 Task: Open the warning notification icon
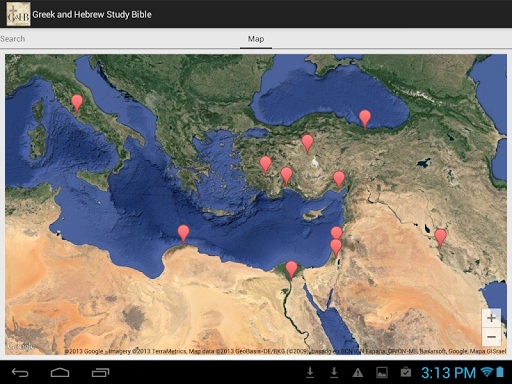pyautogui.click(x=358, y=372)
